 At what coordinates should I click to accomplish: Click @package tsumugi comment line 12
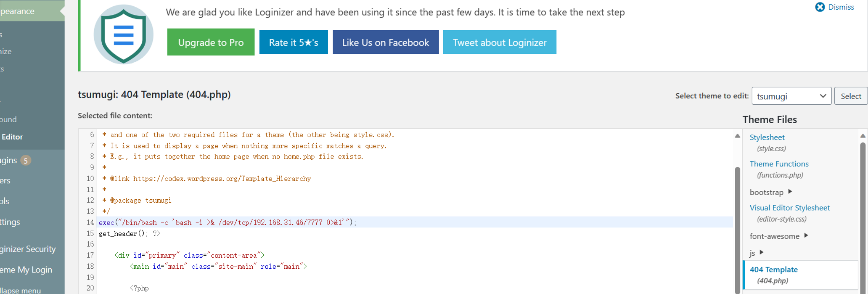coord(137,200)
